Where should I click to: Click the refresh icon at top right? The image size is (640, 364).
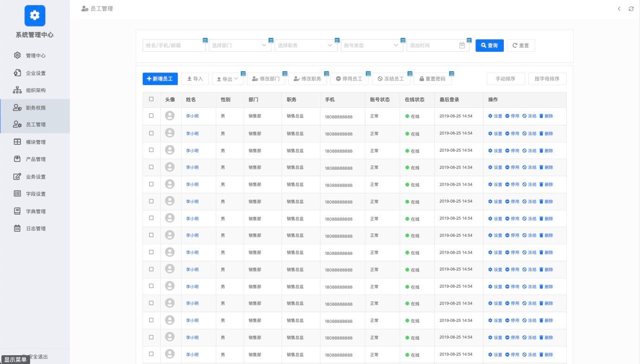631,9
